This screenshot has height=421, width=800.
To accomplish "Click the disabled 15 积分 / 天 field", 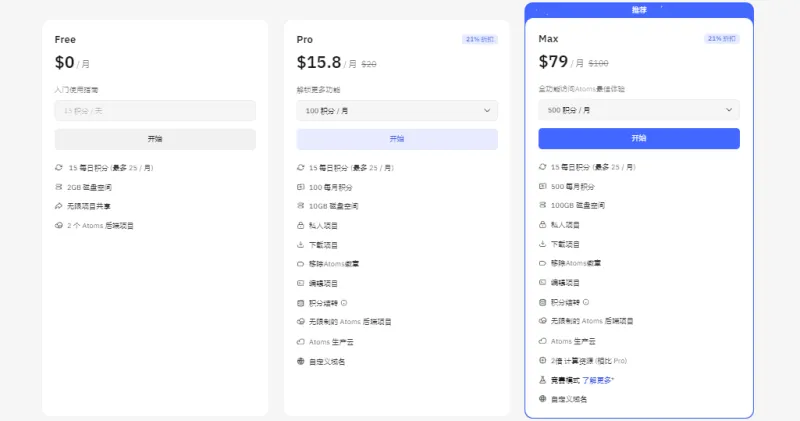I will click(x=155, y=111).
